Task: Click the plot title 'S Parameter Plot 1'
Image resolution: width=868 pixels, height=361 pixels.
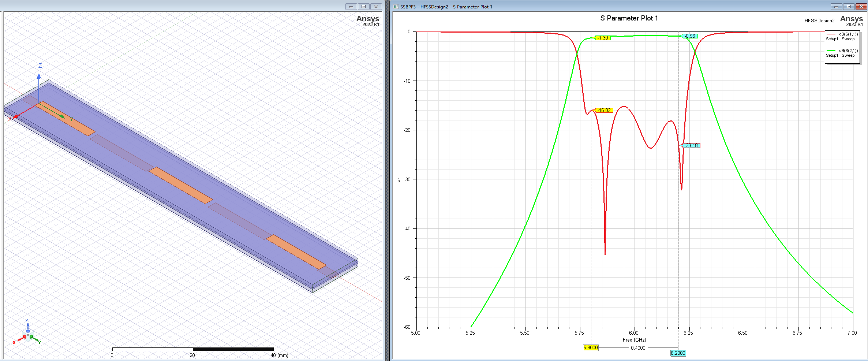Action: point(629,18)
